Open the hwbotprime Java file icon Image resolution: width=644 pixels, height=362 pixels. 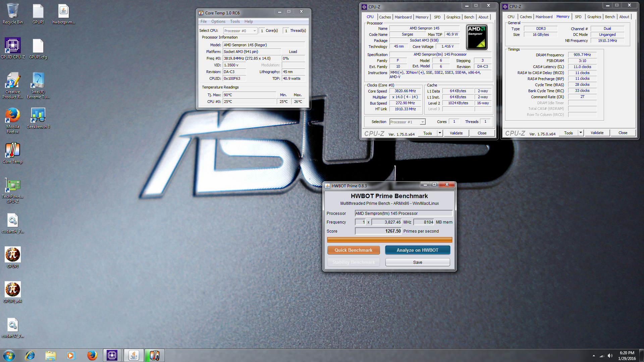click(x=63, y=13)
